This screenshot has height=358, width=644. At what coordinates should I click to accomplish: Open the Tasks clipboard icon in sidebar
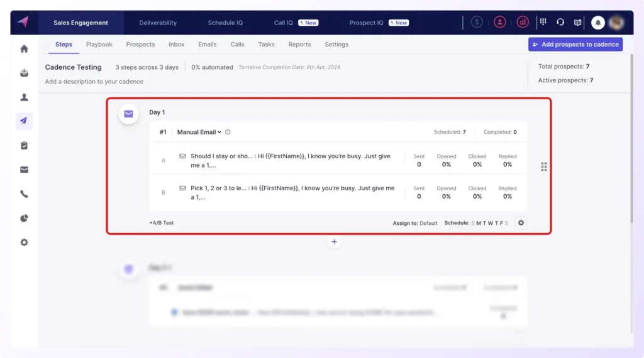[x=25, y=146]
